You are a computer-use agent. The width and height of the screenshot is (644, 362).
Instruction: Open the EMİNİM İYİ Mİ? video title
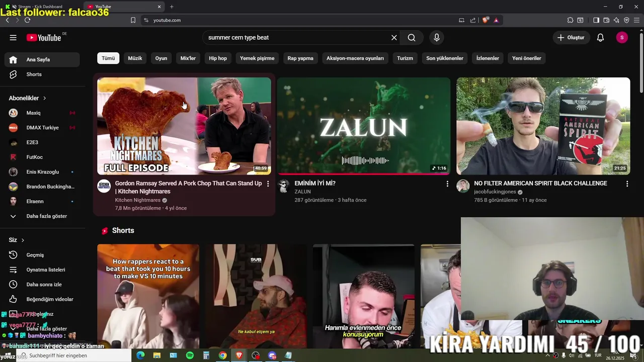coord(315,184)
